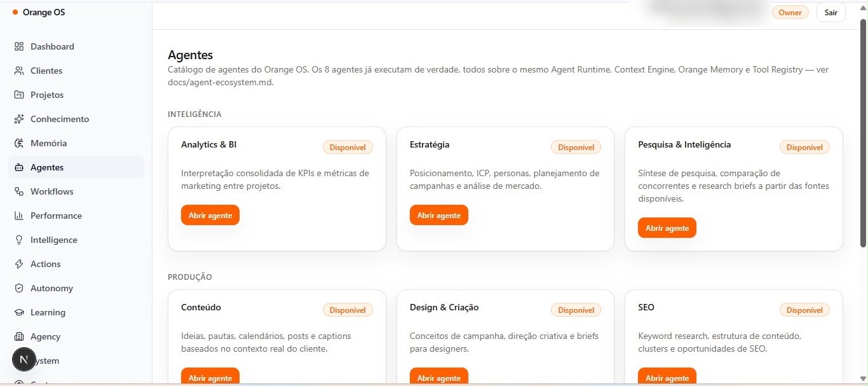The image size is (868, 386).
Task: Go to Agency in the sidebar
Action: 76,336
